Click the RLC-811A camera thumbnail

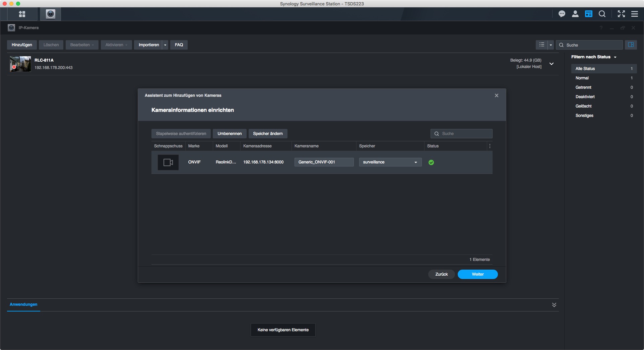[x=20, y=64]
